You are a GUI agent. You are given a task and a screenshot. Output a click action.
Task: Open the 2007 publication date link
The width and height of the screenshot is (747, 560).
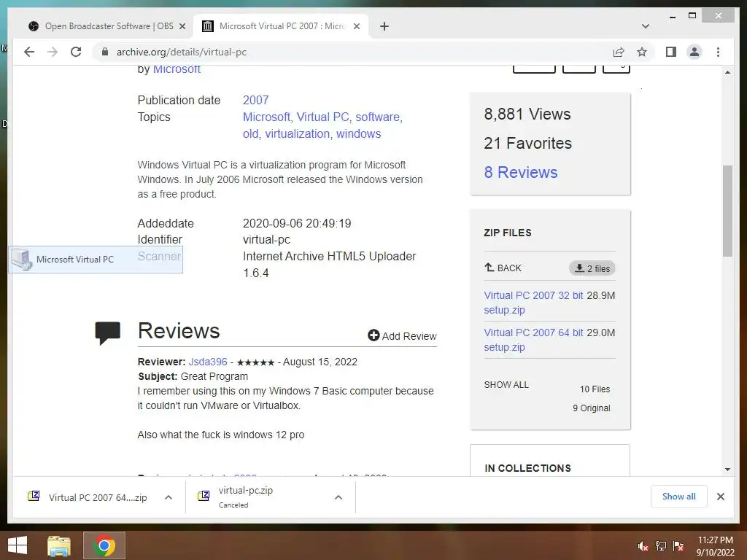[256, 100]
